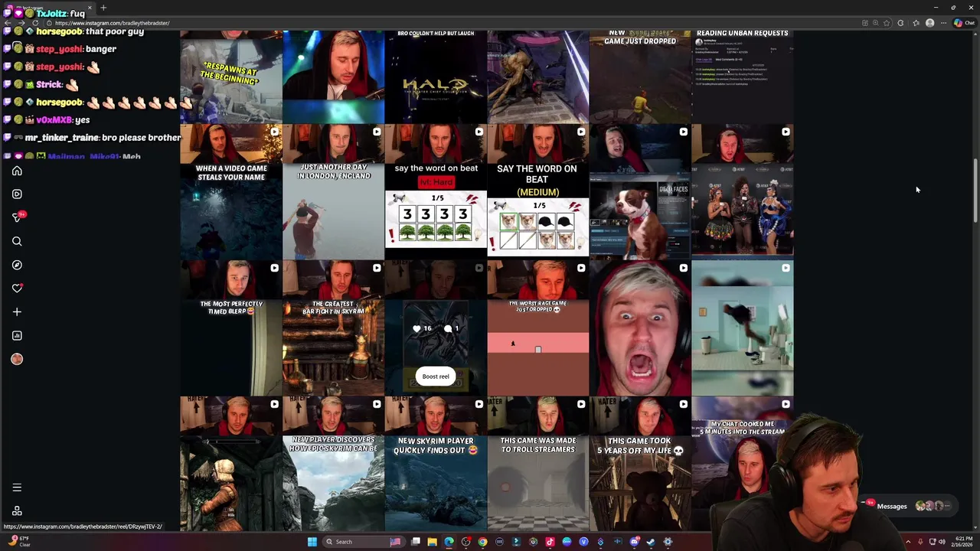Click the Create plus icon in the sidebar
Viewport: 980px width, 551px height.
17,311
